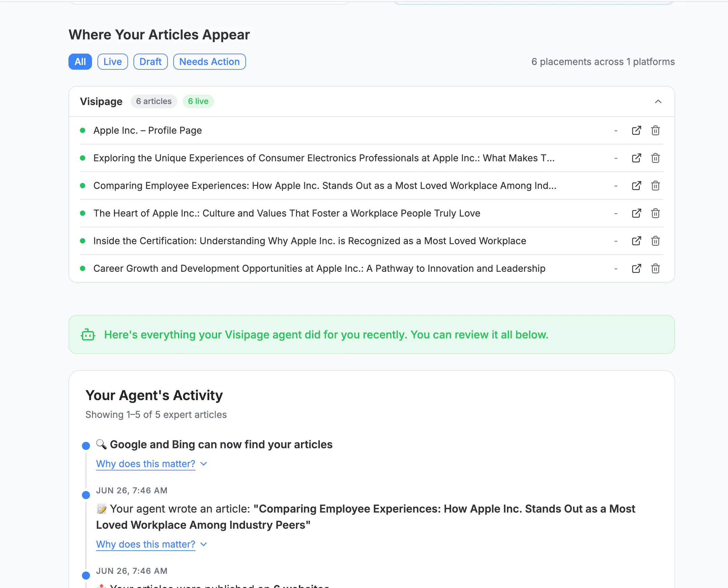Select the Apple Inc. – Profile Page row title

click(148, 130)
